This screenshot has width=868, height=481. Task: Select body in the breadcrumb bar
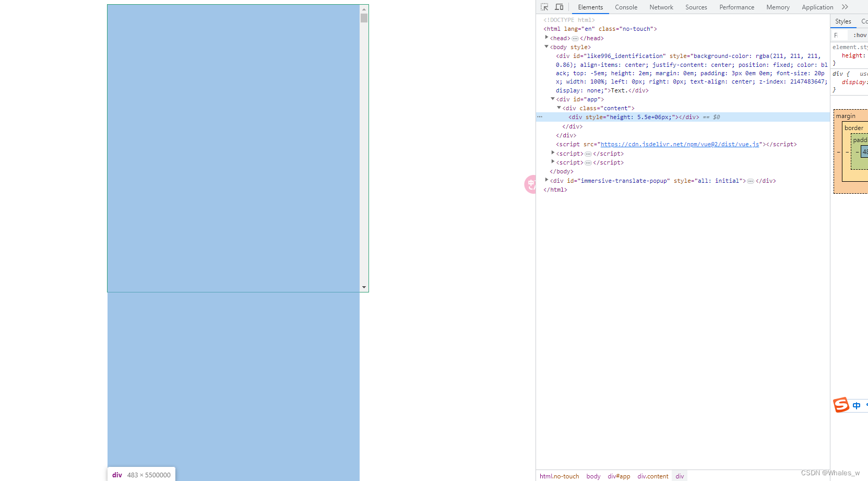(593, 476)
